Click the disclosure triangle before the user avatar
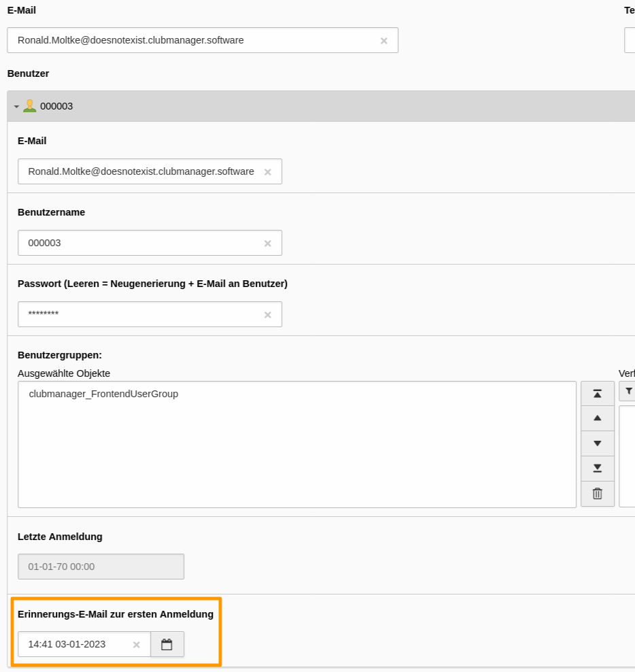Screen dimensions: 635x672 coord(16,106)
